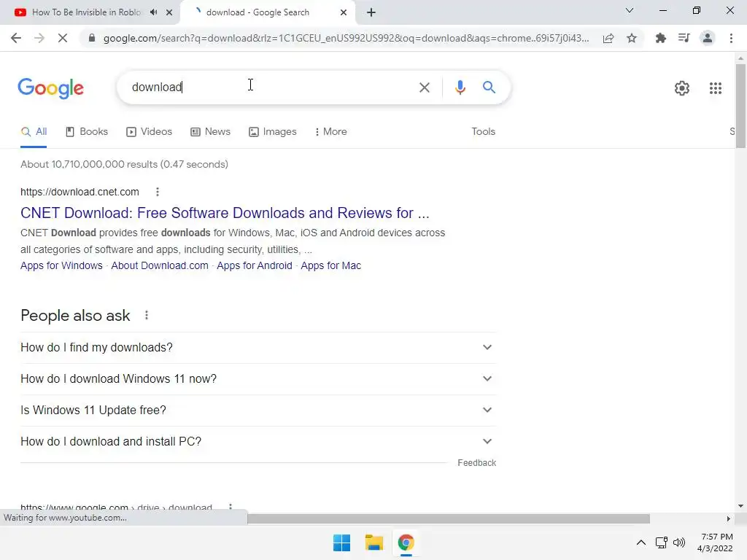Clear the search query with X

click(x=425, y=87)
